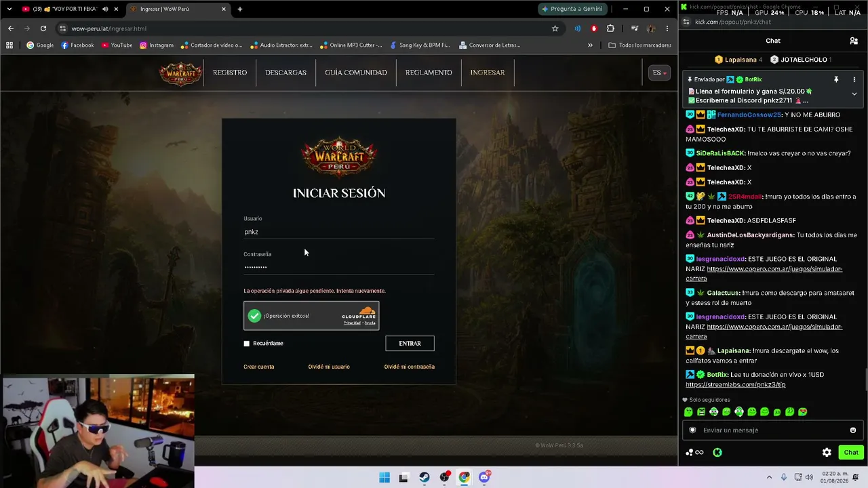Tick the Recuérdame checkbox
868x488 pixels.
point(247,344)
